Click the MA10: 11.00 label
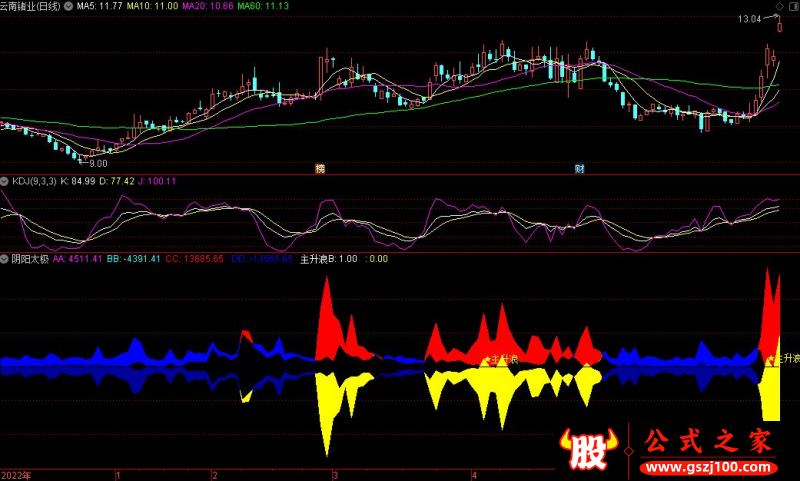Image resolution: width=800 pixels, height=481 pixels. tap(153, 6)
